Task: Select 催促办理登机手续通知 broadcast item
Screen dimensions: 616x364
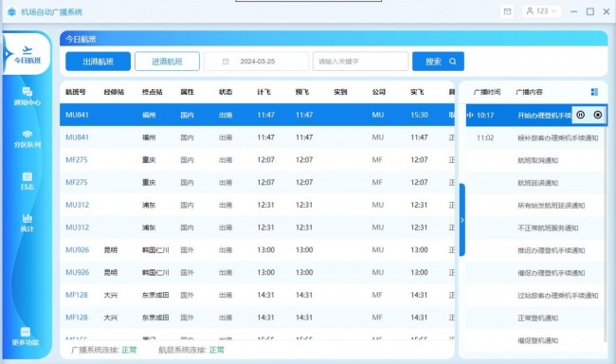Action: 552,273
